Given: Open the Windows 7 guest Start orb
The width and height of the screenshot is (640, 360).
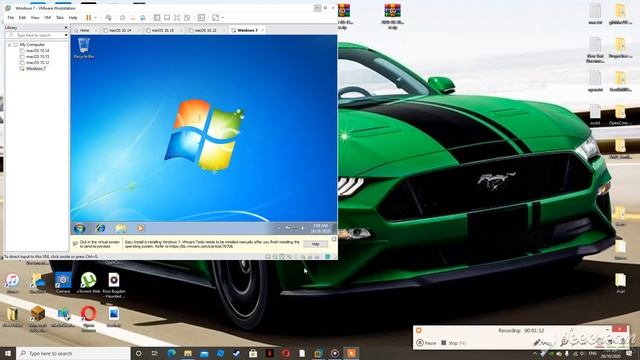Looking at the screenshot, I should pos(80,228).
